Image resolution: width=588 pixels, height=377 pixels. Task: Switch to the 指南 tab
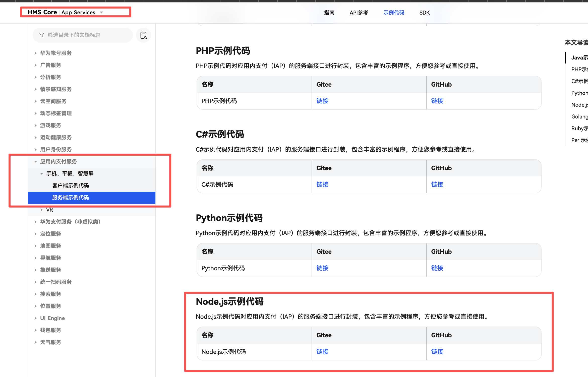(329, 13)
